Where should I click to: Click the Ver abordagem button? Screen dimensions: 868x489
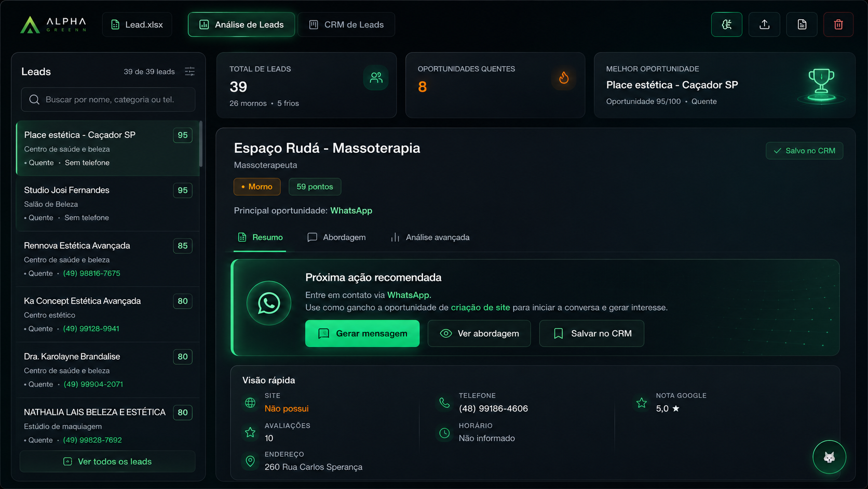click(x=479, y=334)
